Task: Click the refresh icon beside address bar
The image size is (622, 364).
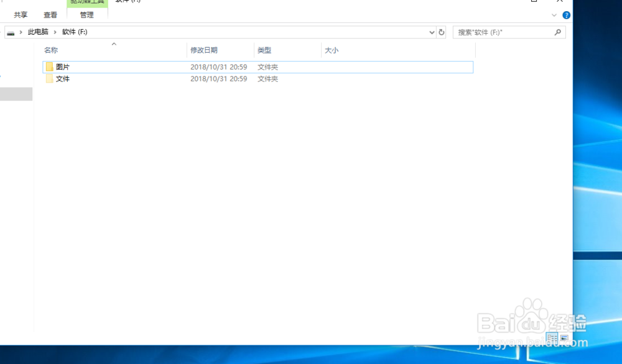Action: (441, 32)
